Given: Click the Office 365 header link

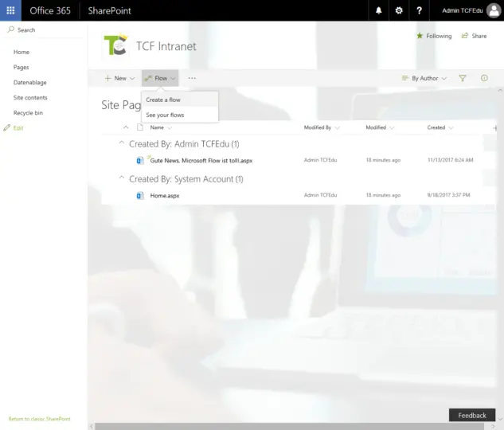Looking at the screenshot, I should (50, 10).
